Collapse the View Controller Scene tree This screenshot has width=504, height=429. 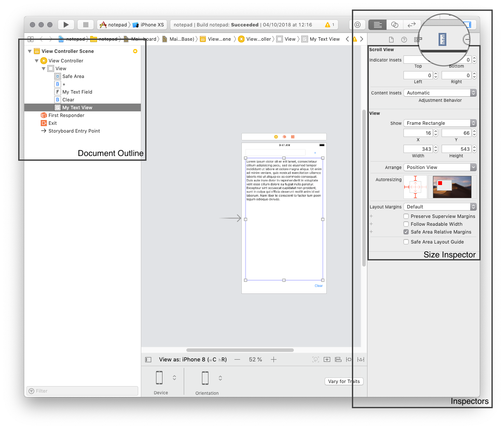[29, 51]
